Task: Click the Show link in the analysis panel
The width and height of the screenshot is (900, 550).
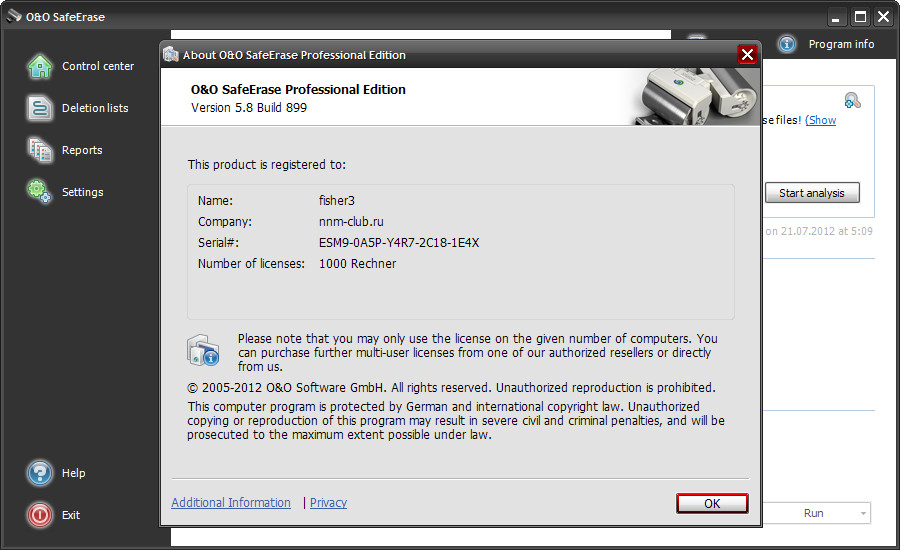Action: [x=822, y=120]
